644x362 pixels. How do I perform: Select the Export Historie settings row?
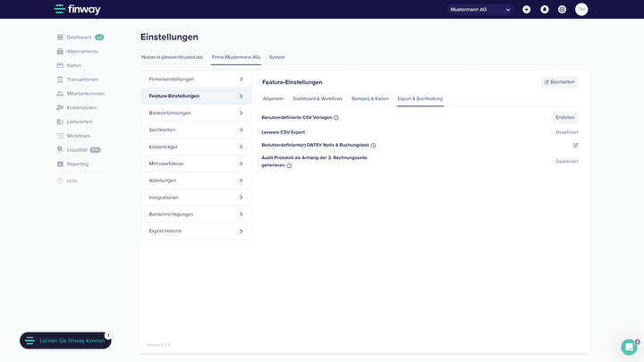point(196,232)
